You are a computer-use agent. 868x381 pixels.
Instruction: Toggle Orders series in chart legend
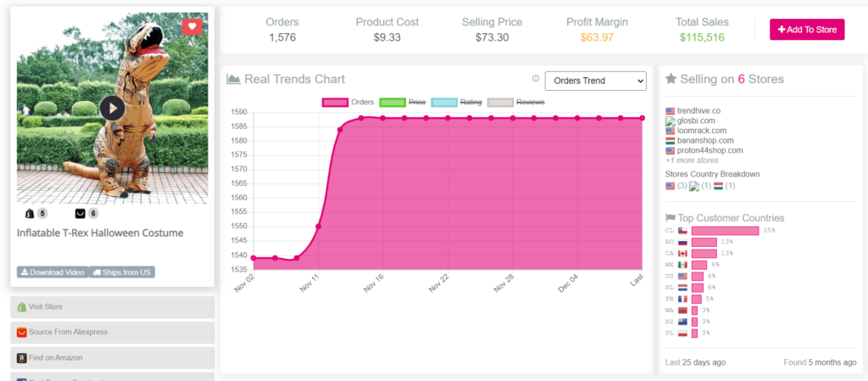pyautogui.click(x=348, y=103)
